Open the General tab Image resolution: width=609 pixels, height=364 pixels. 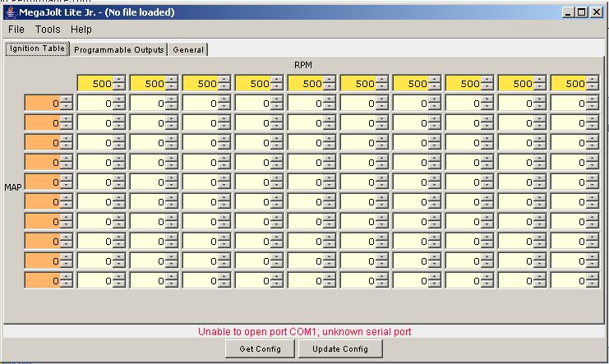coord(188,50)
